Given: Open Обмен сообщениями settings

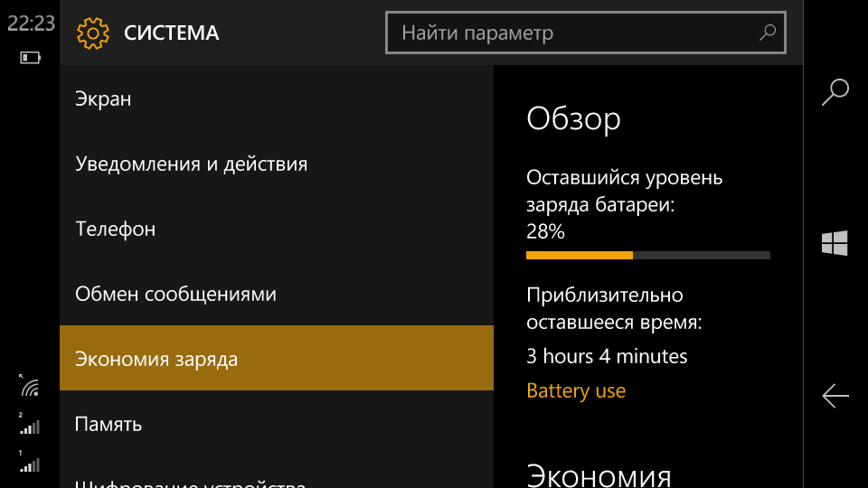Looking at the screenshot, I should 277,294.
